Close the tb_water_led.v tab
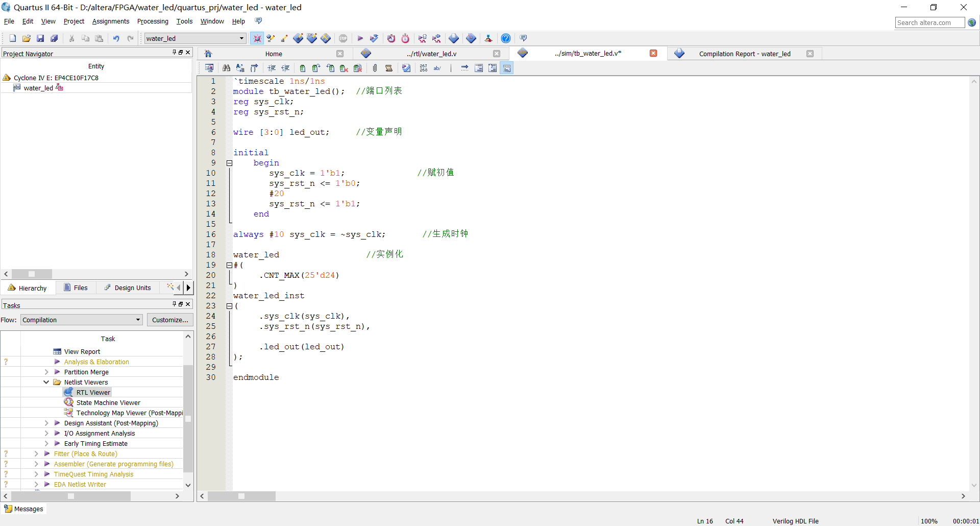The width and height of the screenshot is (980, 526). point(653,53)
